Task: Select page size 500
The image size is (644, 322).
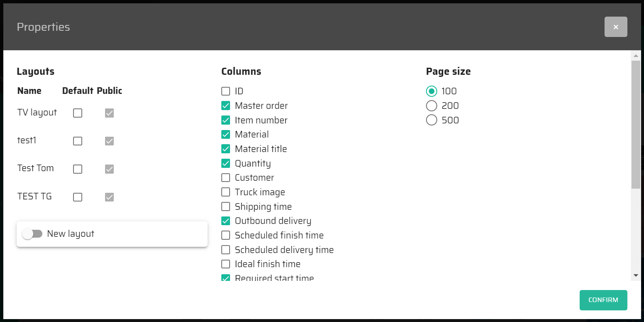Action: tap(432, 120)
